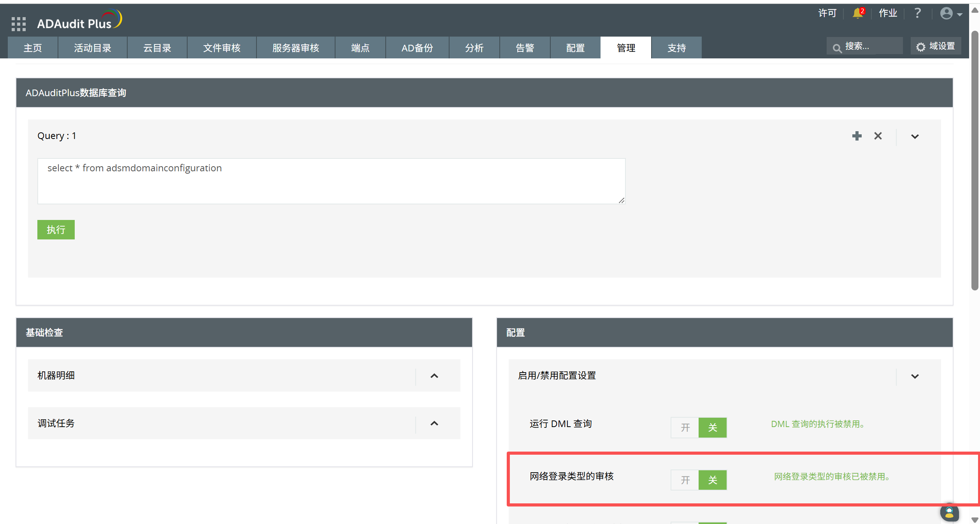The image size is (980, 524).
Task: Click the green 执行 button
Action: point(56,230)
